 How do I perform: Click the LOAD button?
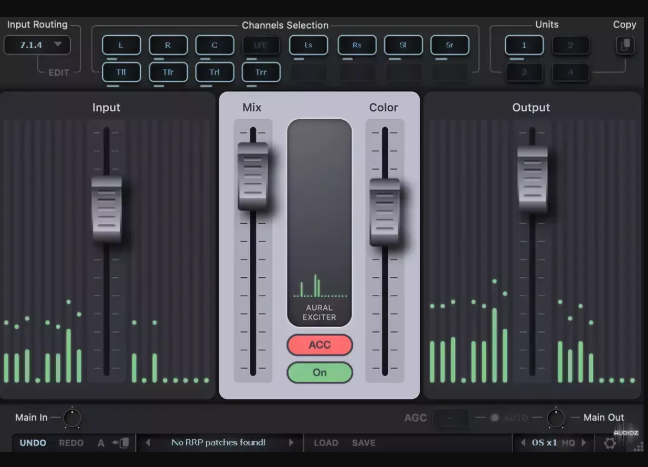coord(326,443)
